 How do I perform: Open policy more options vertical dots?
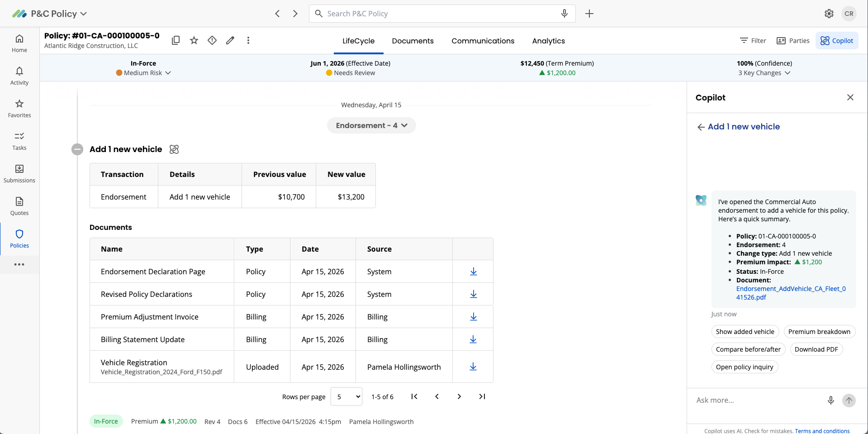pyautogui.click(x=248, y=40)
